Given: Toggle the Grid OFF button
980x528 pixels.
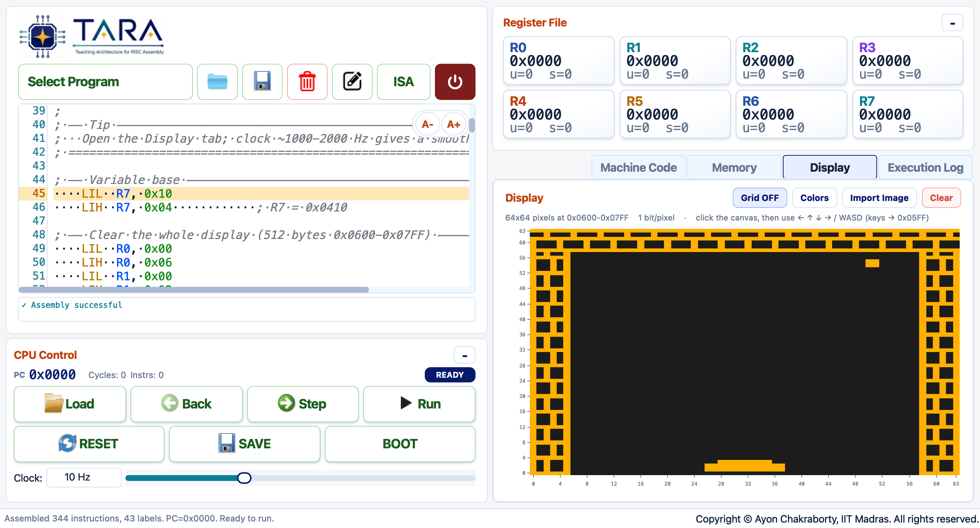Looking at the screenshot, I should pos(759,198).
